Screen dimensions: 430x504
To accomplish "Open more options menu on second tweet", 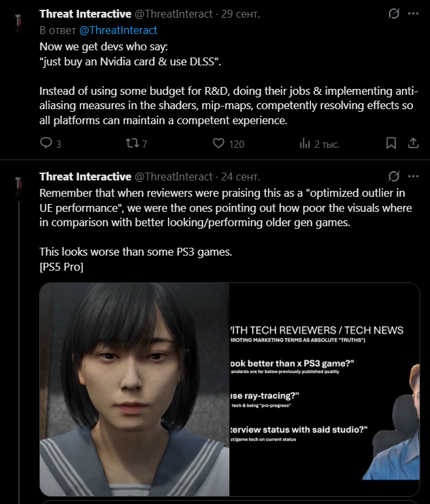I will tap(413, 176).
